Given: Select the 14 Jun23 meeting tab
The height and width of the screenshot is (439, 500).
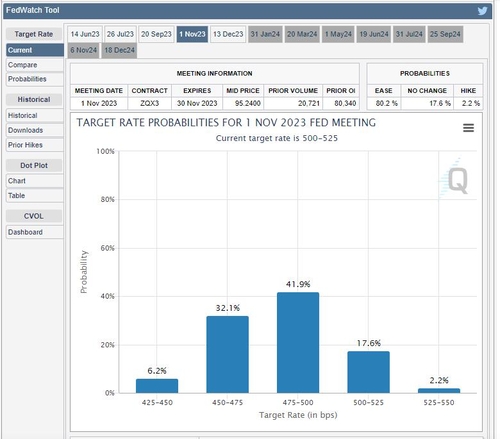Looking at the screenshot, I should [85, 34].
